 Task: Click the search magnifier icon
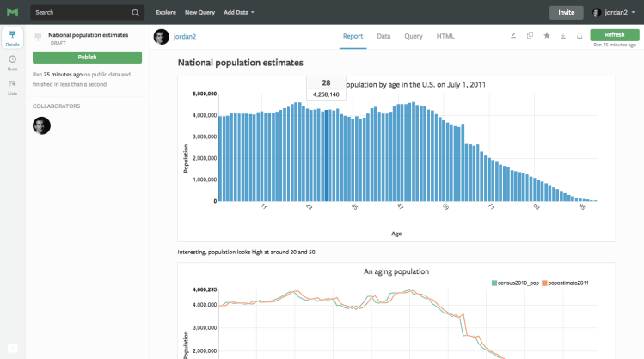click(x=135, y=13)
